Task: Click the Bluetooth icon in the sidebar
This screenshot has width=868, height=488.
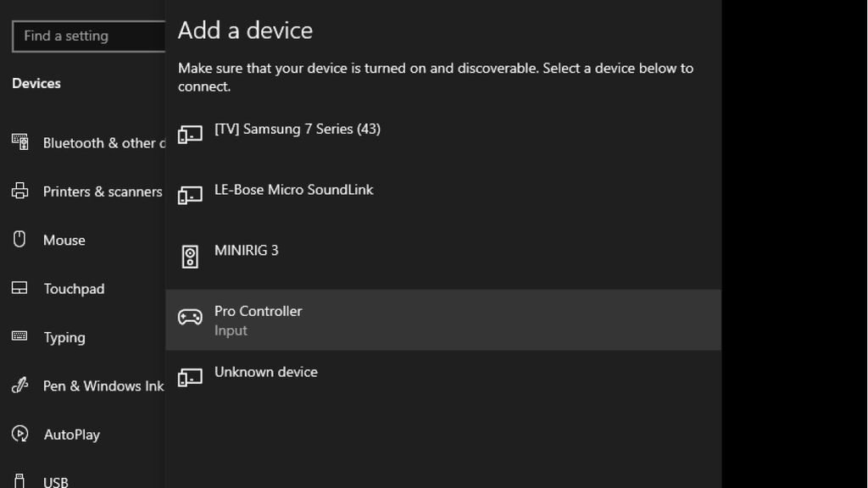Action: pyautogui.click(x=21, y=142)
